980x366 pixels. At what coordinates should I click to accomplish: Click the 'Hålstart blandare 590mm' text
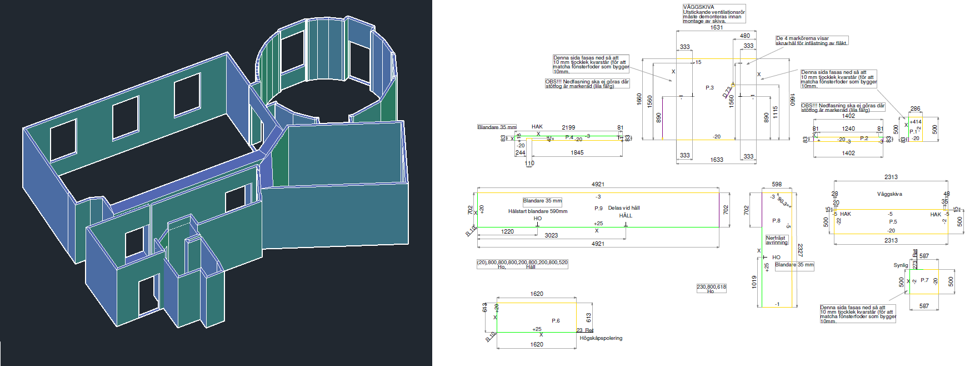(x=537, y=211)
